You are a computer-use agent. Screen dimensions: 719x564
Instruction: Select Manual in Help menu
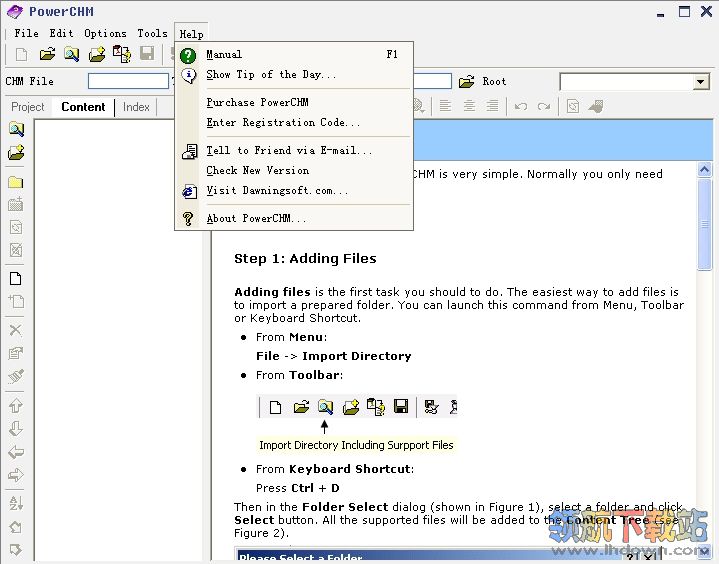[x=294, y=55]
